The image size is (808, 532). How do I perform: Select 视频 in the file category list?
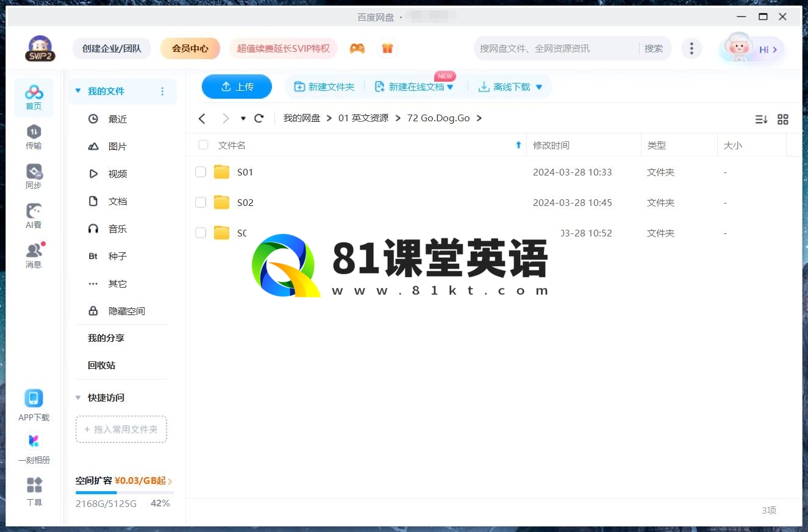[117, 174]
